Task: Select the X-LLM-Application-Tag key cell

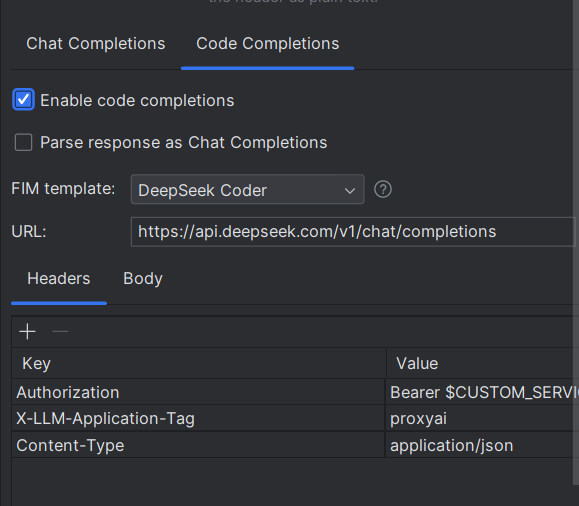Action: click(199, 418)
